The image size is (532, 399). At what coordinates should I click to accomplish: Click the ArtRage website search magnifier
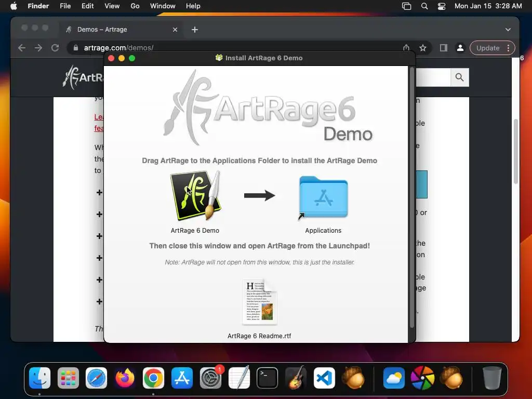460,77
